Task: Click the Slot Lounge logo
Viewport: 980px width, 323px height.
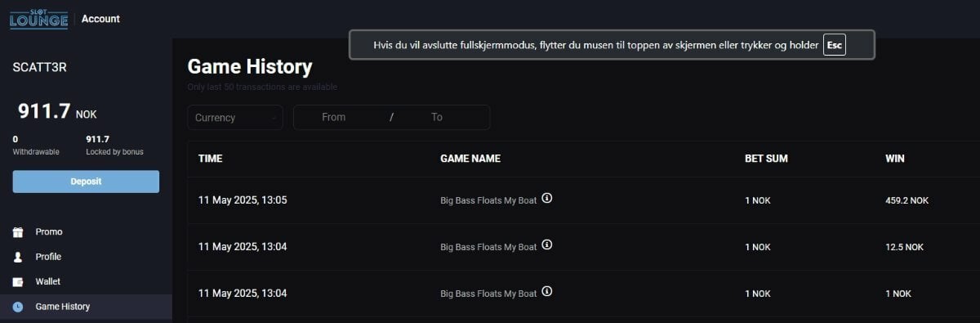Action: click(38, 18)
